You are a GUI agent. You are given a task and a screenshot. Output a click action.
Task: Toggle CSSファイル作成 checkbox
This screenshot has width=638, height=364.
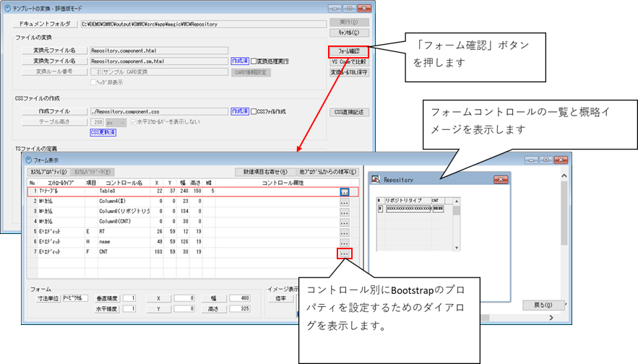(x=254, y=111)
